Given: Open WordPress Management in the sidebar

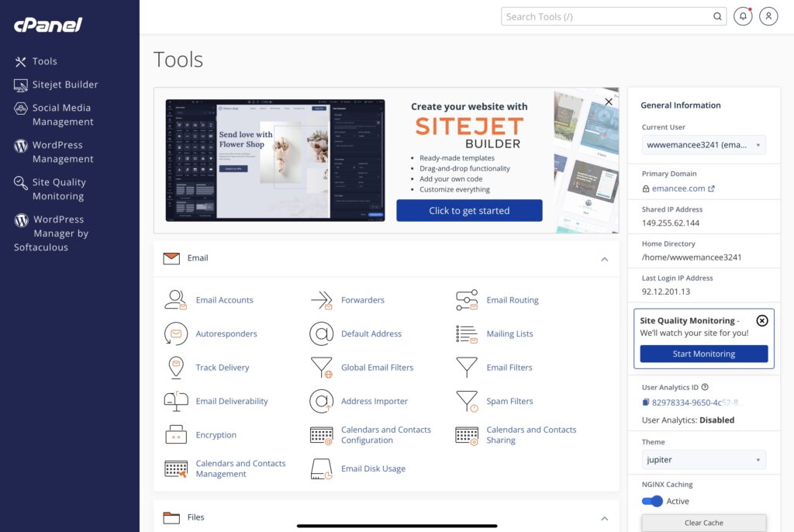Looking at the screenshot, I should (54, 152).
